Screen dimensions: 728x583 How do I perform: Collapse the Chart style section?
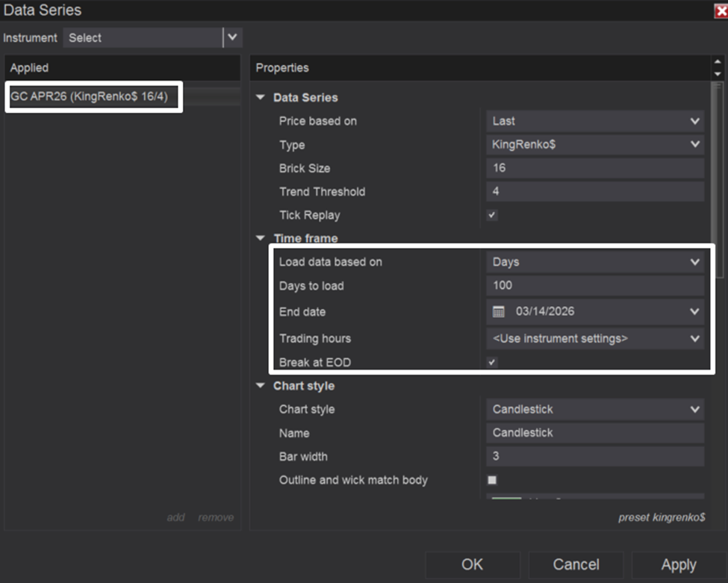coord(261,386)
